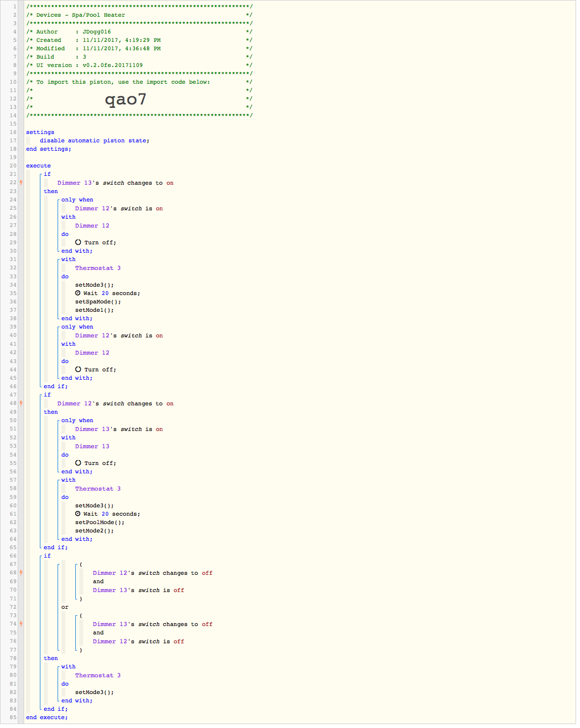
Task: Click the Modified date 11/11/2017, 4:36:48 PM
Action: [x=122, y=48]
